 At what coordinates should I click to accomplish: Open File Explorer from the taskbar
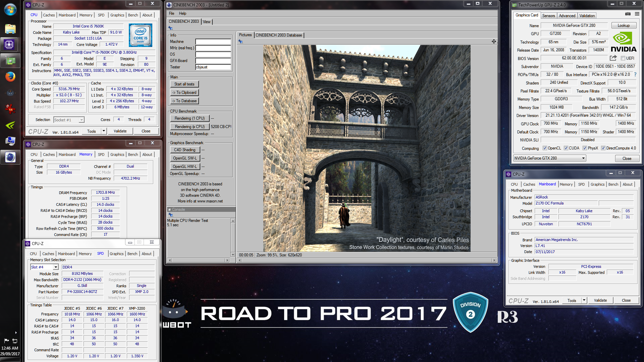click(10, 29)
